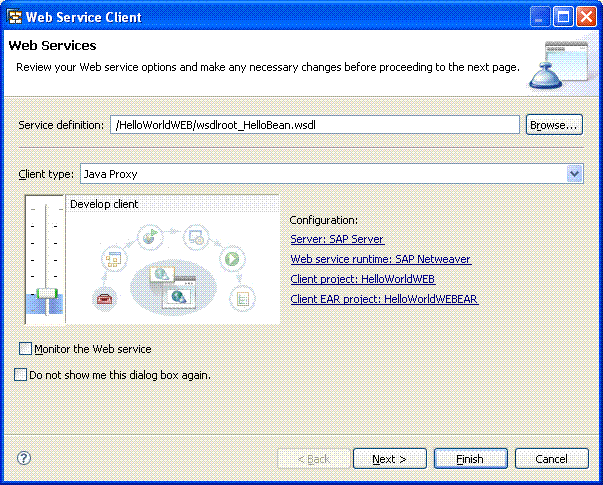Screen dimensions: 603x485
Task: Cancel the Web Service Client dialog
Action: (551, 459)
